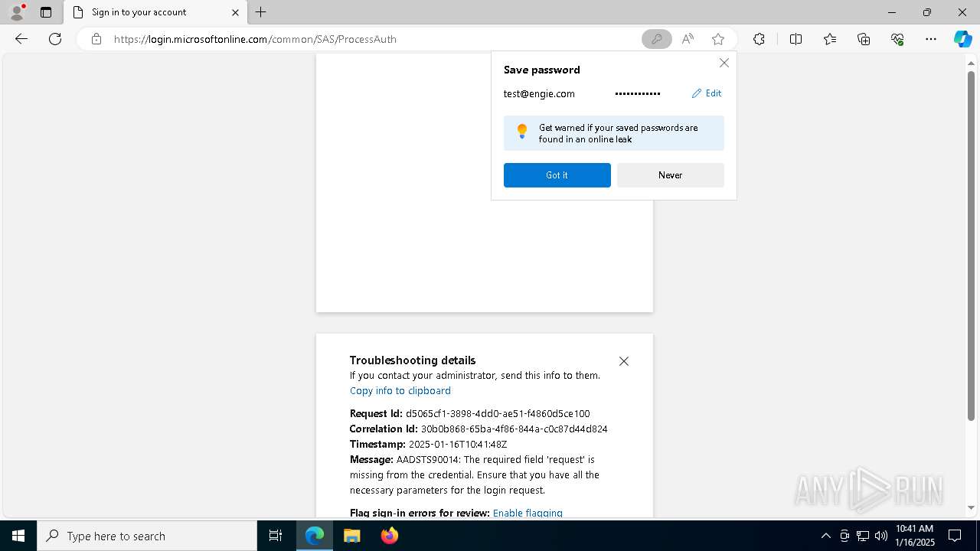Select the Timestamp value text
980x551 pixels.
point(458,444)
